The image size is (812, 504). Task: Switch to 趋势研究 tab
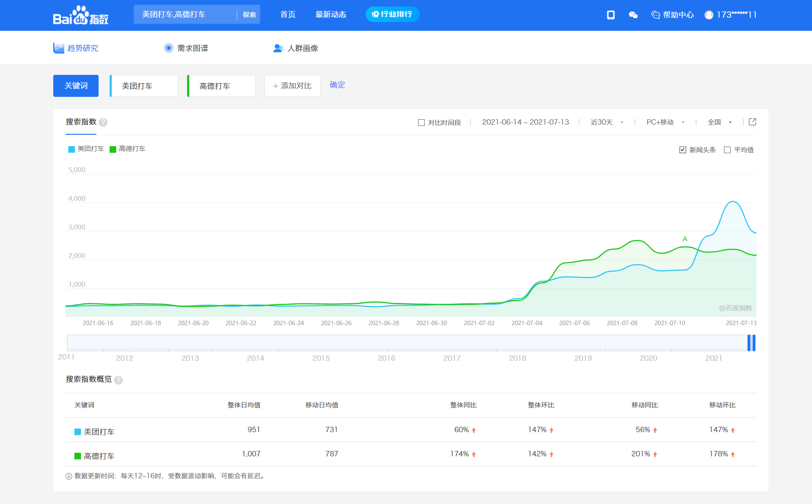76,48
